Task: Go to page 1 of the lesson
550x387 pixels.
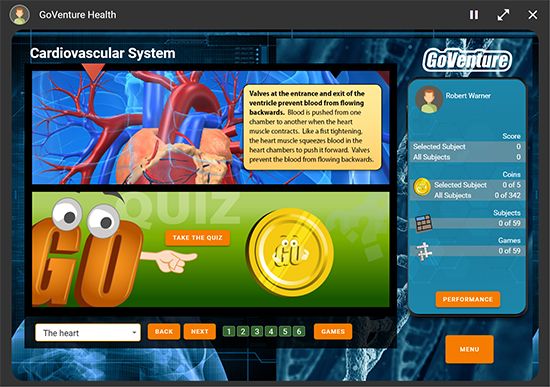Action: pos(229,332)
